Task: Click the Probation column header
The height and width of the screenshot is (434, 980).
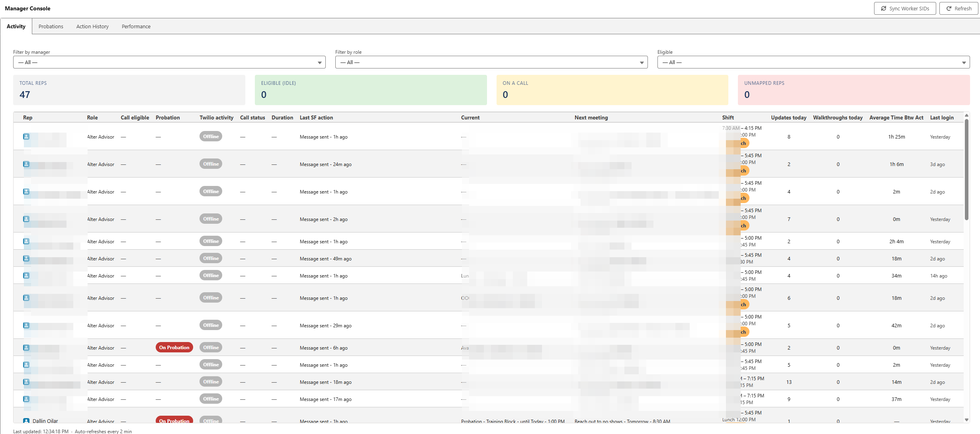Action: [168, 117]
